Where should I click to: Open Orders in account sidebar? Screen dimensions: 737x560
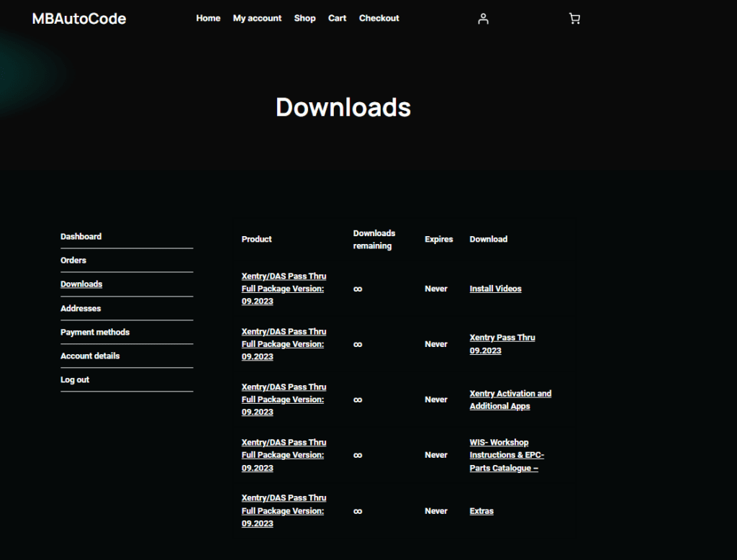(73, 260)
